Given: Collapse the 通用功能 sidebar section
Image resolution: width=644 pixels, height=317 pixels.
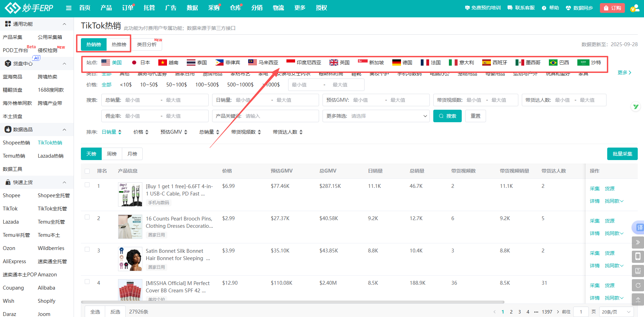Looking at the screenshot, I should tap(64, 24).
